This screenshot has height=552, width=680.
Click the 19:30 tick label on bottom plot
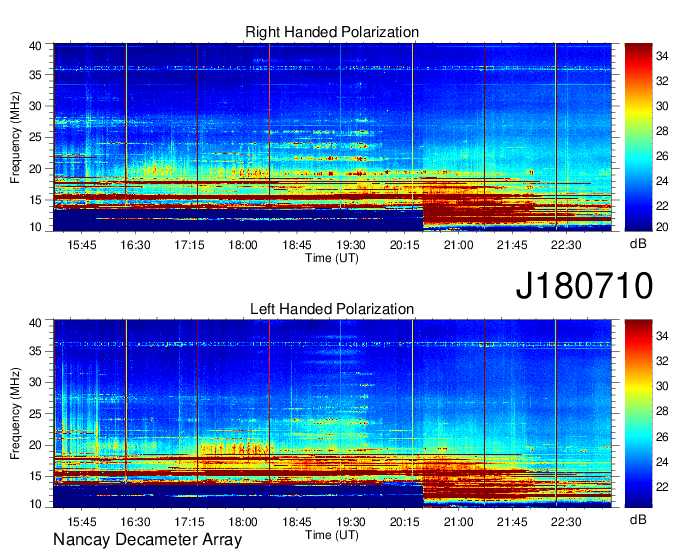pyautogui.click(x=351, y=522)
